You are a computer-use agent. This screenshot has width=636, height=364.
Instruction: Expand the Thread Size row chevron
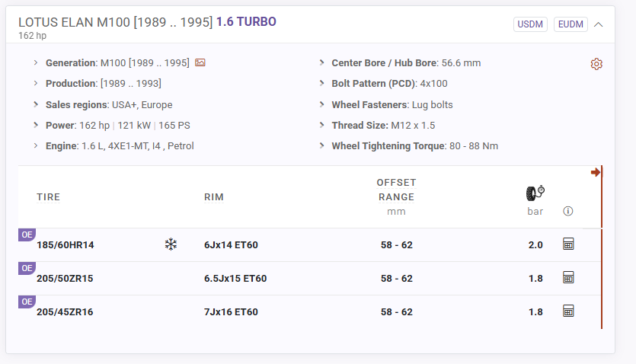pyautogui.click(x=321, y=125)
